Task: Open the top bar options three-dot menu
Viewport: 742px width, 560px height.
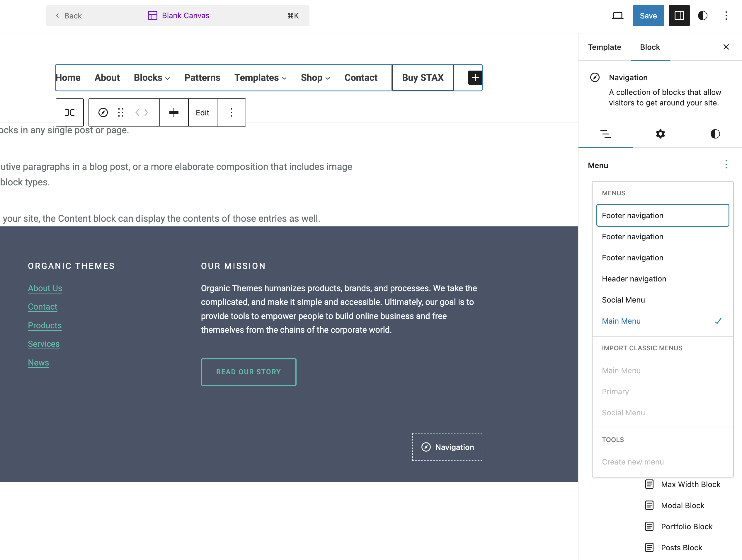Action: tap(726, 16)
